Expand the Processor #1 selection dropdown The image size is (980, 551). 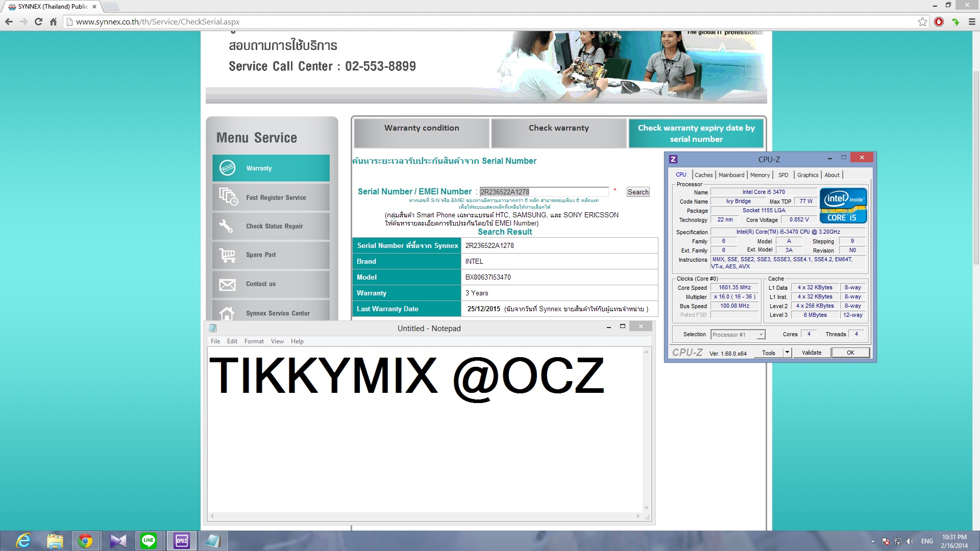761,335
